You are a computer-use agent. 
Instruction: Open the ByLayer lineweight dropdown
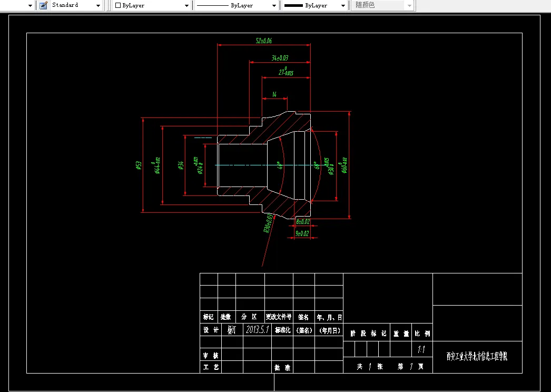point(343,6)
